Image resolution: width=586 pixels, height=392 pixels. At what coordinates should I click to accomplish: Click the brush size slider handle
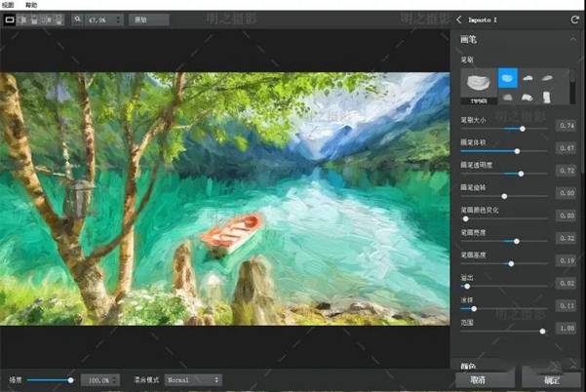click(x=523, y=128)
